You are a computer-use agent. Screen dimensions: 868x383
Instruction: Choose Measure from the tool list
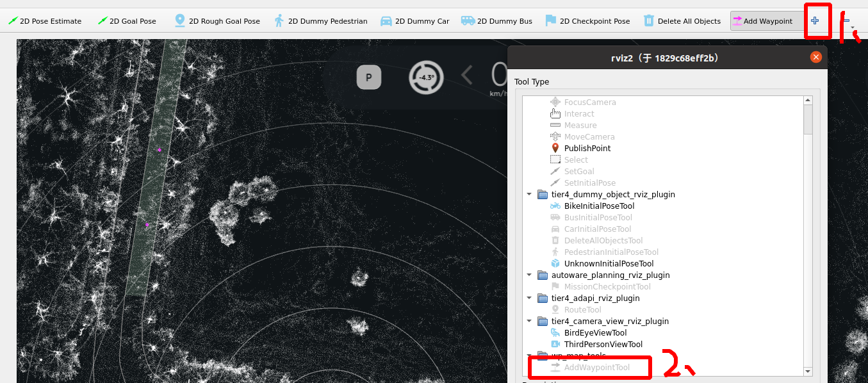573,126
